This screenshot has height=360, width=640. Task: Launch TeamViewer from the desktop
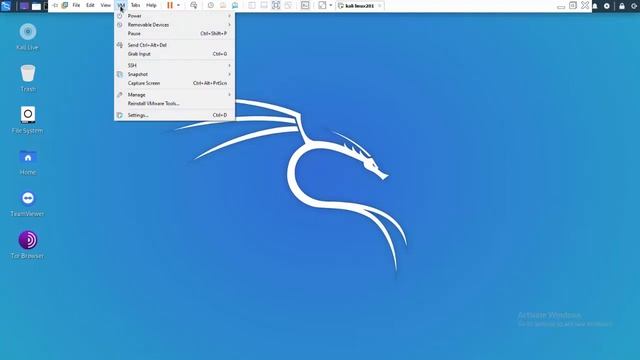28,203
